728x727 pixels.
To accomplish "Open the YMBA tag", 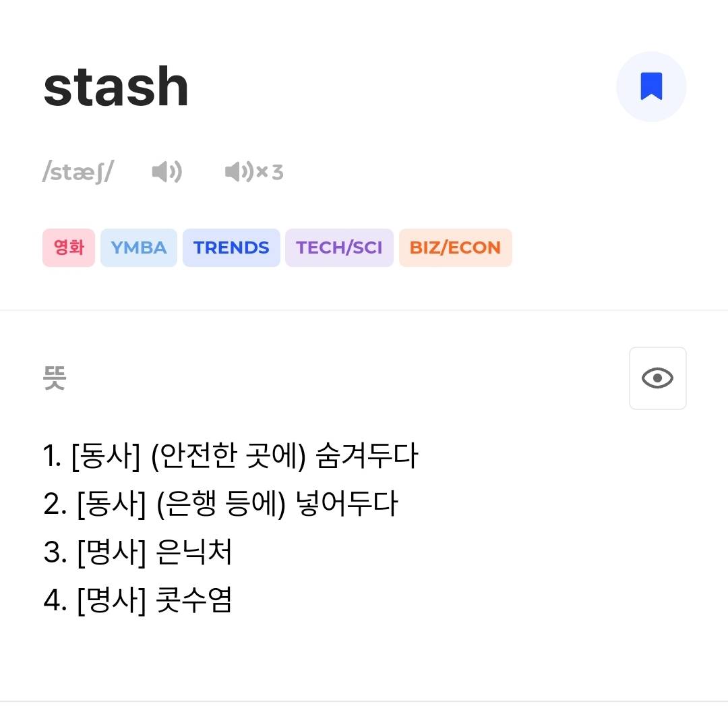I will (x=139, y=248).
